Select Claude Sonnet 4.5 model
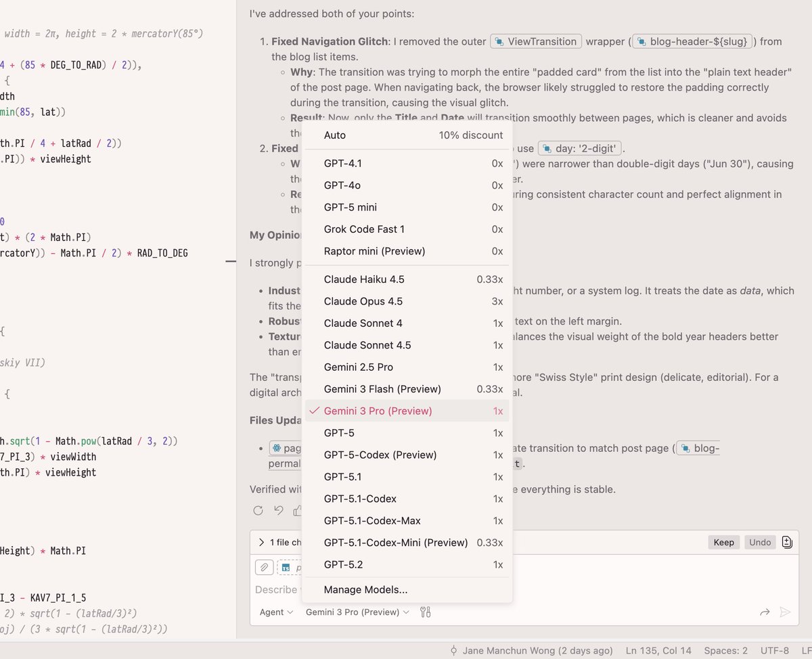This screenshot has width=812, height=659. 407,345
